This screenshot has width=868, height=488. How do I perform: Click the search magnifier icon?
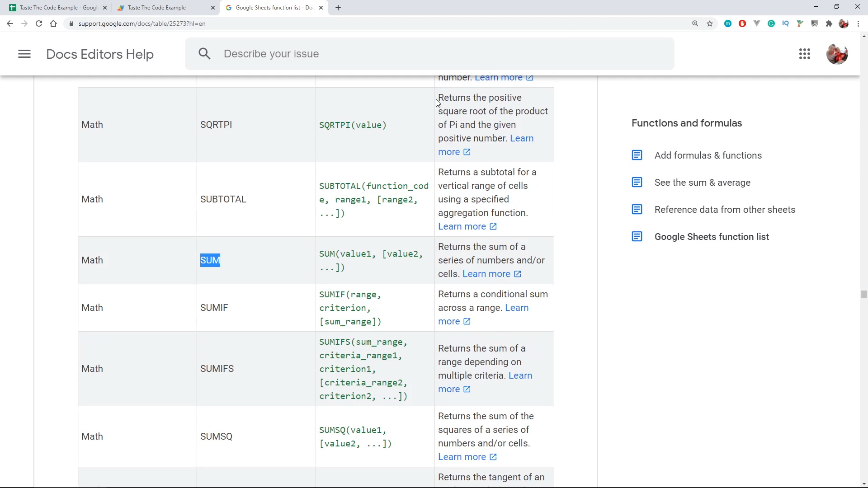(204, 54)
